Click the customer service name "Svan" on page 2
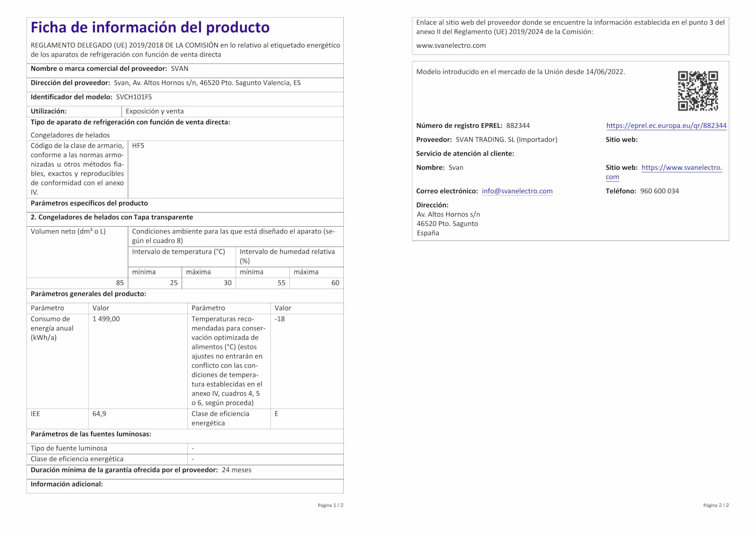This screenshot has height=534, width=756. pos(456,167)
